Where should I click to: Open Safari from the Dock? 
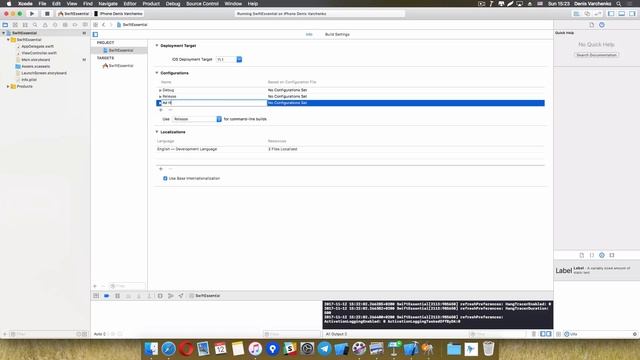coord(169,349)
